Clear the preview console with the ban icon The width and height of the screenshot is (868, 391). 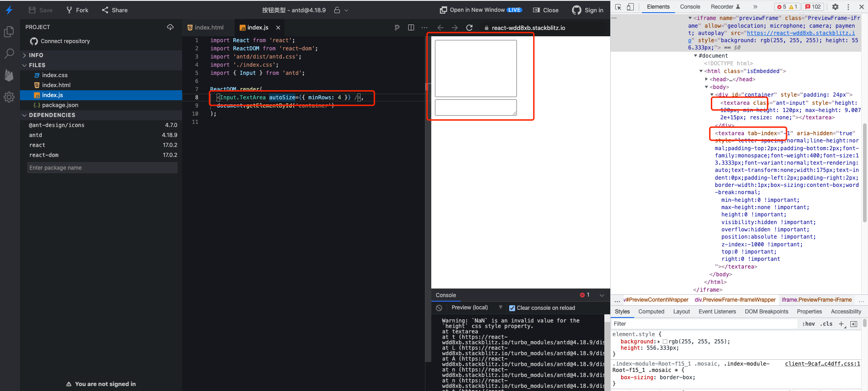point(439,308)
